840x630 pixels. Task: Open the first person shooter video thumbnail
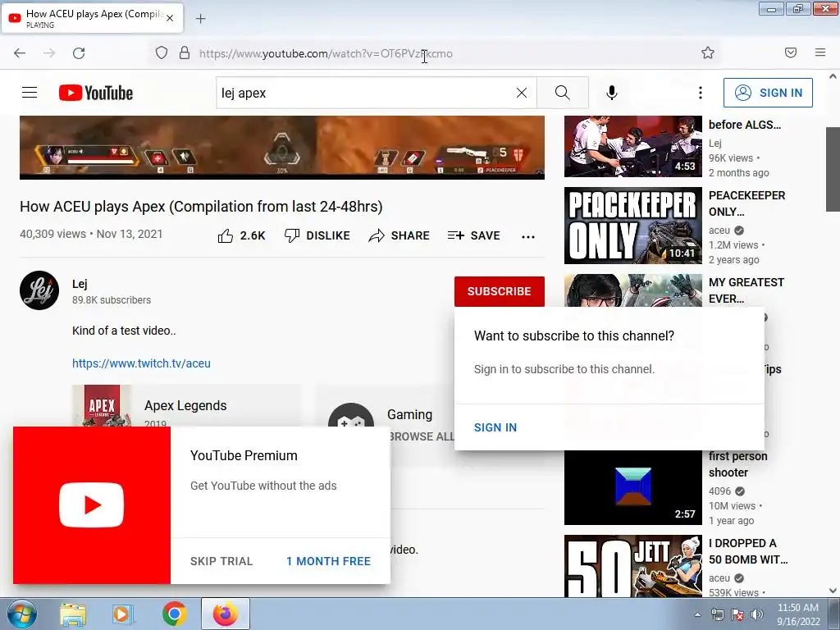point(632,487)
